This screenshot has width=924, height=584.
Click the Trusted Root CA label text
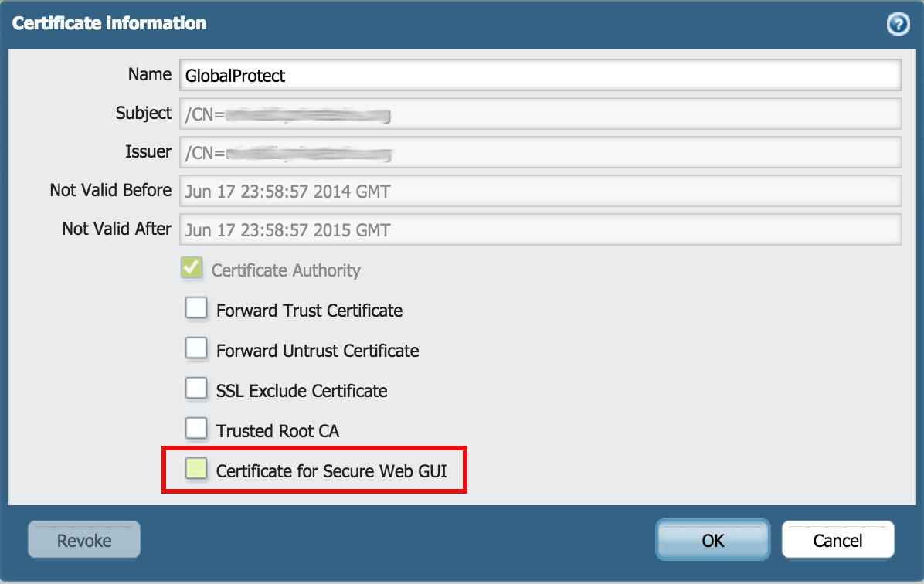[277, 431]
